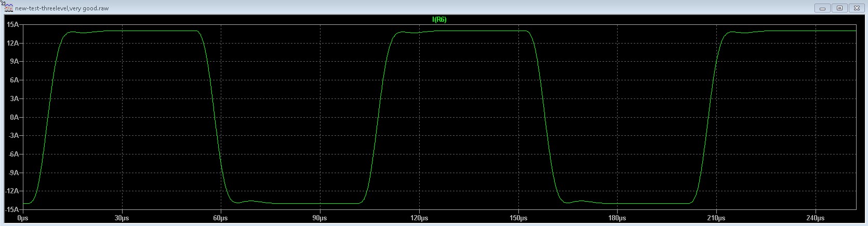Click the 0µs label on the time axis
This screenshot has height=226, width=868.
pyautogui.click(x=23, y=218)
